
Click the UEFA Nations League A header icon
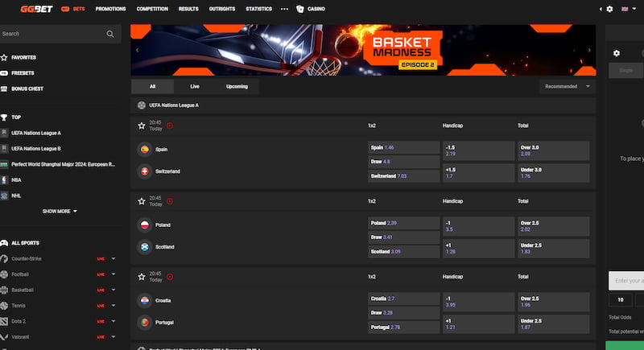click(x=142, y=105)
